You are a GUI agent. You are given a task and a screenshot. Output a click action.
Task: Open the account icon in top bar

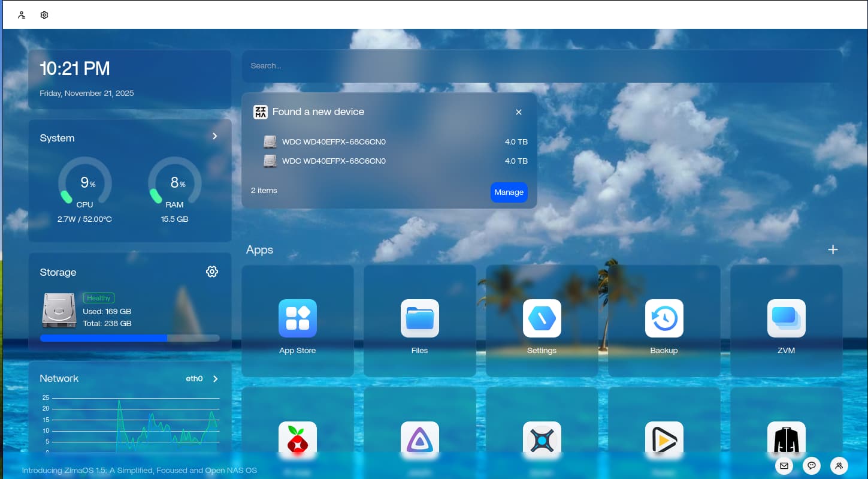pos(22,15)
